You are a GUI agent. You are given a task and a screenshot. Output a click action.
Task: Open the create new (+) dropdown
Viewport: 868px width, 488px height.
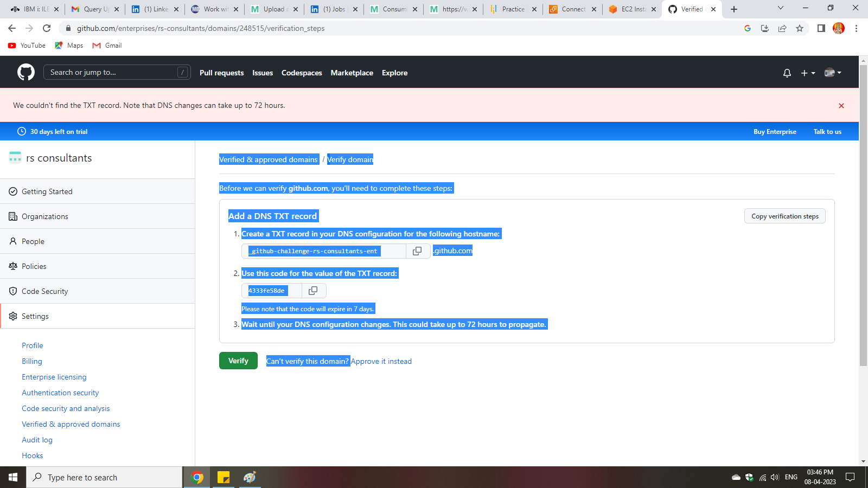[x=807, y=72]
